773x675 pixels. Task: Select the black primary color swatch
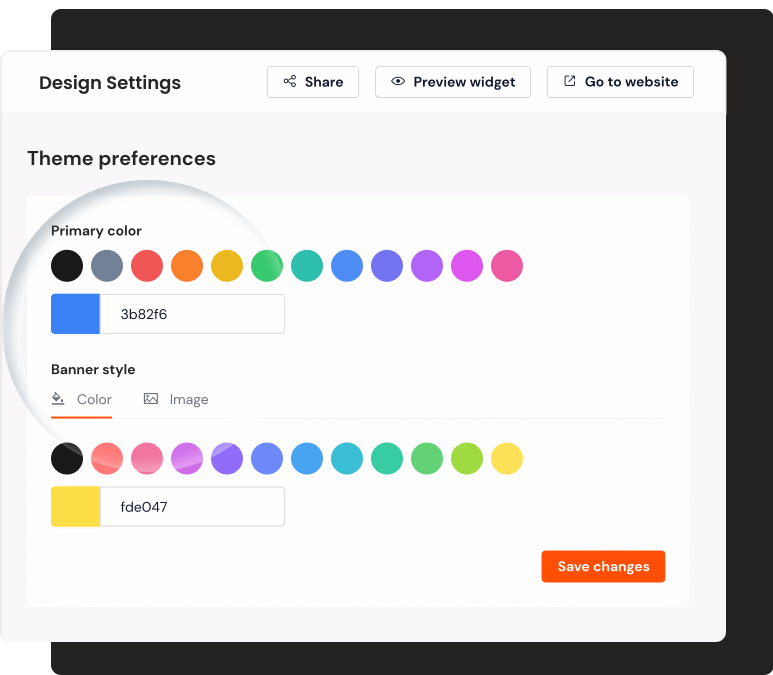pyautogui.click(x=67, y=266)
